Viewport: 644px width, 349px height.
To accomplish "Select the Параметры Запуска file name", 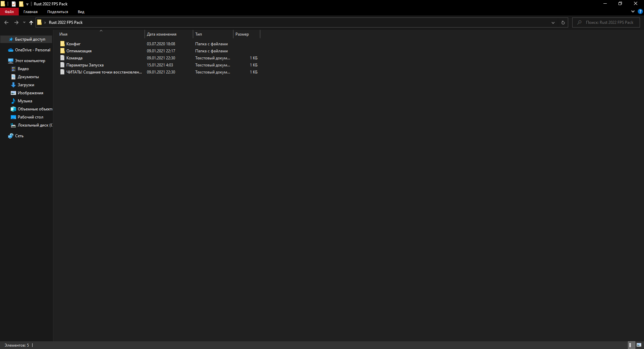I will [85, 65].
